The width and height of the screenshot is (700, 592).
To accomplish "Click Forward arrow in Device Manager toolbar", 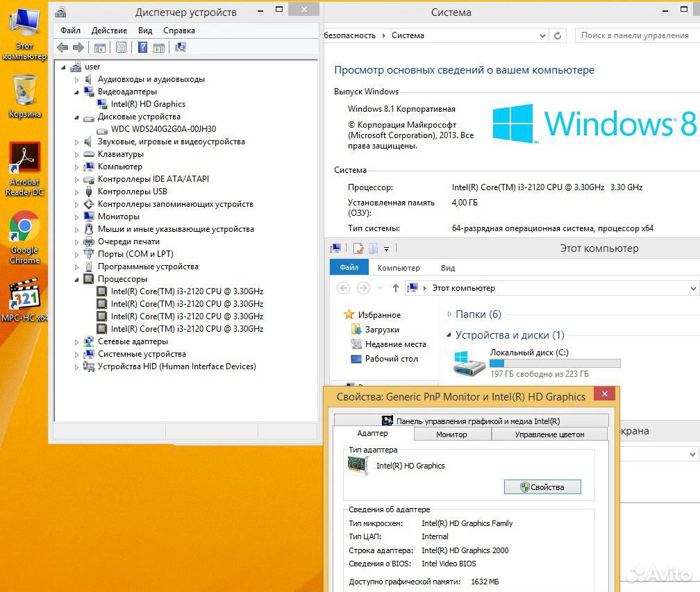I will pos(78,47).
